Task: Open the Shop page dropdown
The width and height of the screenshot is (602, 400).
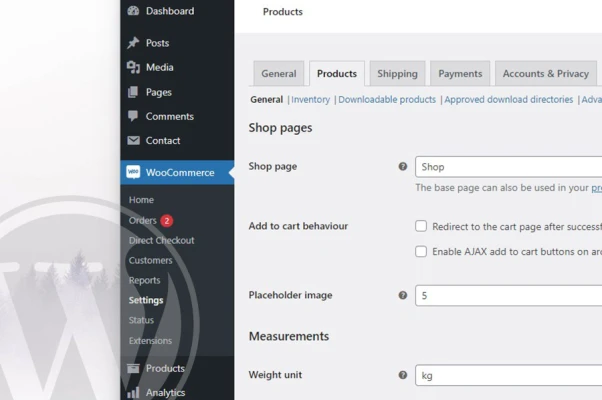Action: [x=508, y=167]
